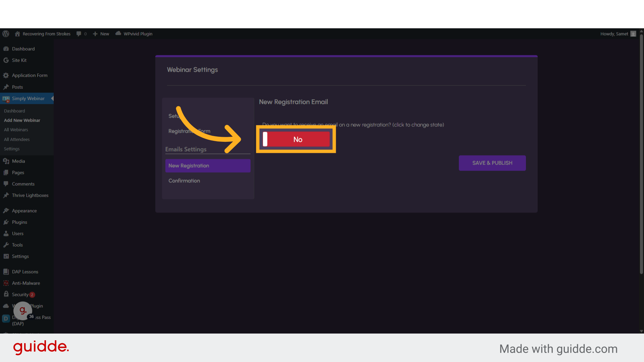Select the New Registration email tab

coord(208,166)
